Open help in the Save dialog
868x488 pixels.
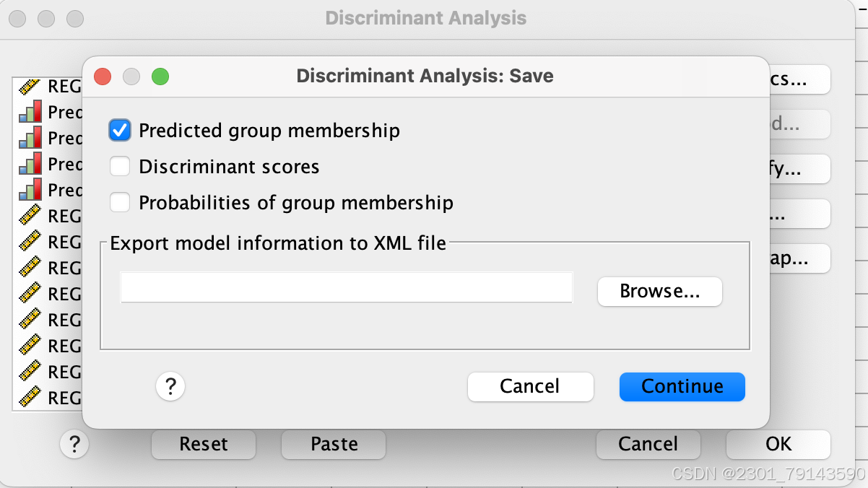coord(170,387)
